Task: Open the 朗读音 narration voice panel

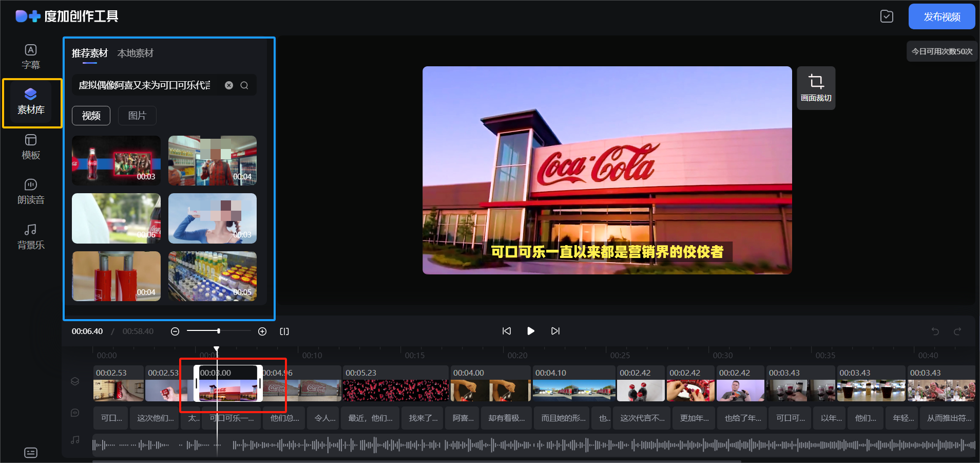Action: coord(31,192)
